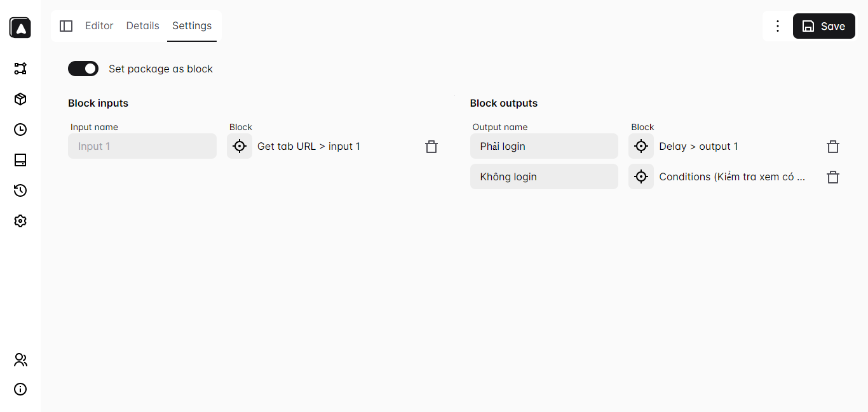
Task: Delete the Delay output using its trash icon
Action: (x=833, y=146)
